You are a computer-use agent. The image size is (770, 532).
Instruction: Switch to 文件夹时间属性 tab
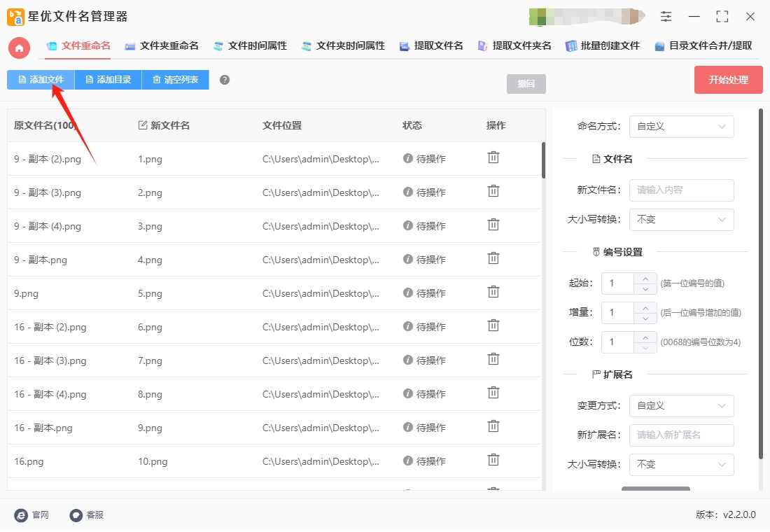point(343,45)
